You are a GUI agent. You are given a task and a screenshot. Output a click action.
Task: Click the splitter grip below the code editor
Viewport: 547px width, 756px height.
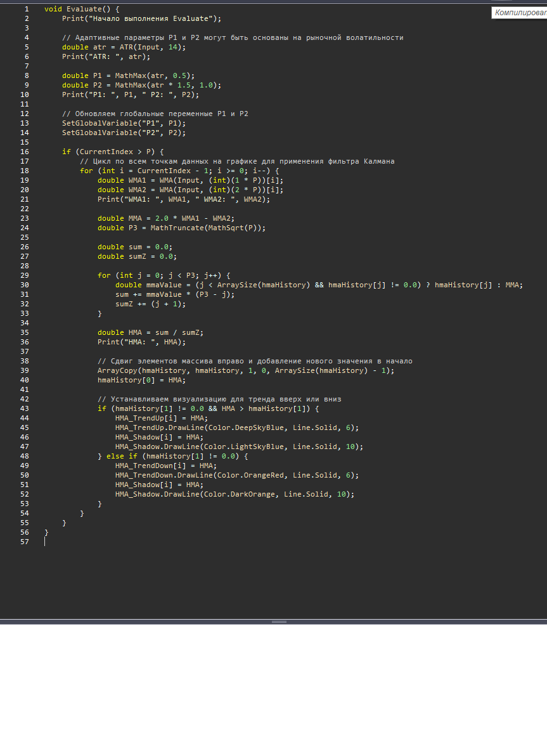tap(279, 622)
